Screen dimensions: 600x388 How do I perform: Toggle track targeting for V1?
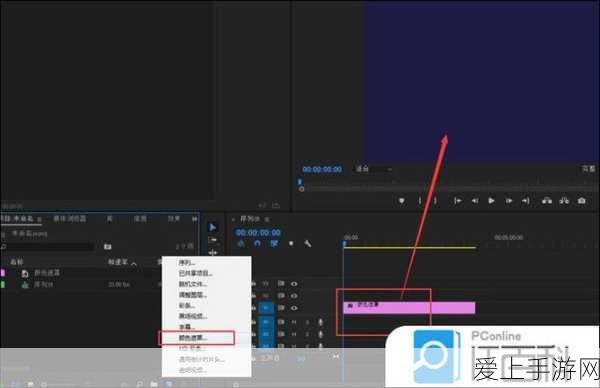tap(266, 308)
